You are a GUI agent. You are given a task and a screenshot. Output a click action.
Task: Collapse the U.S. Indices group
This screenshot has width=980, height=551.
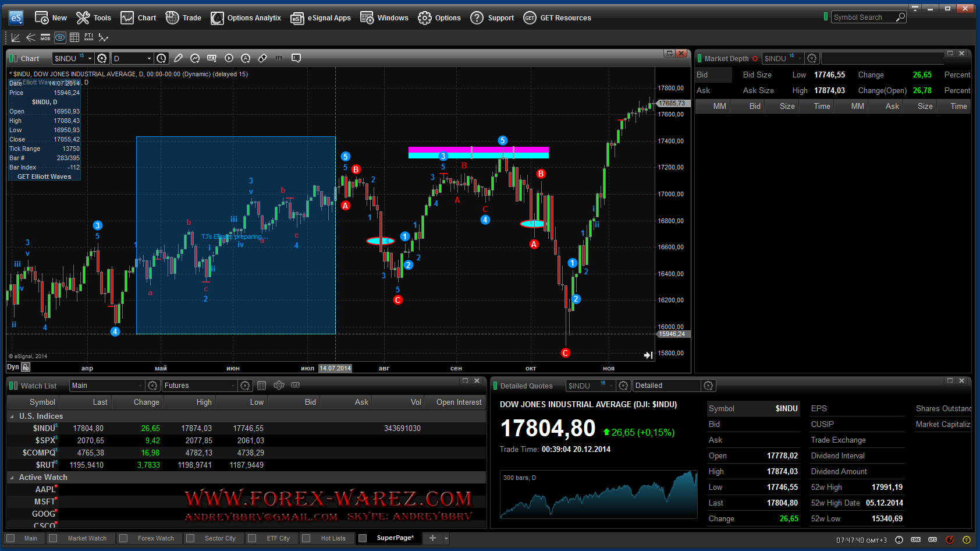12,416
